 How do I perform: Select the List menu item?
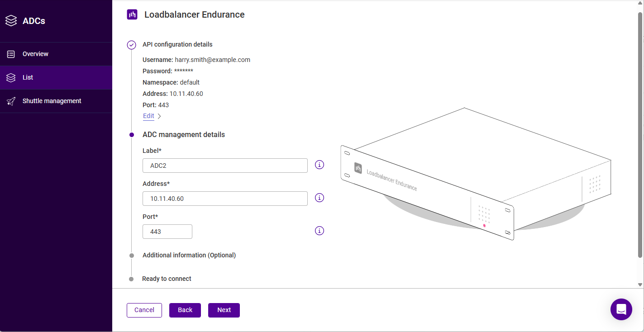click(x=56, y=77)
